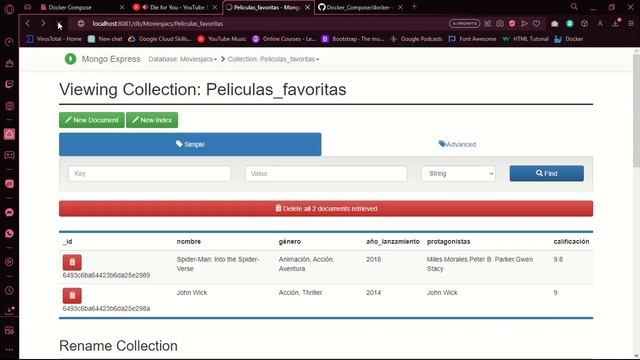Add page to bookmarks with heart icon
640x360 pixels.
point(536,24)
